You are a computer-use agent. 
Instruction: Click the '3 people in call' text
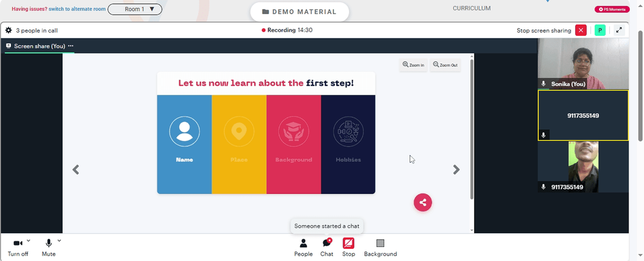tap(37, 30)
